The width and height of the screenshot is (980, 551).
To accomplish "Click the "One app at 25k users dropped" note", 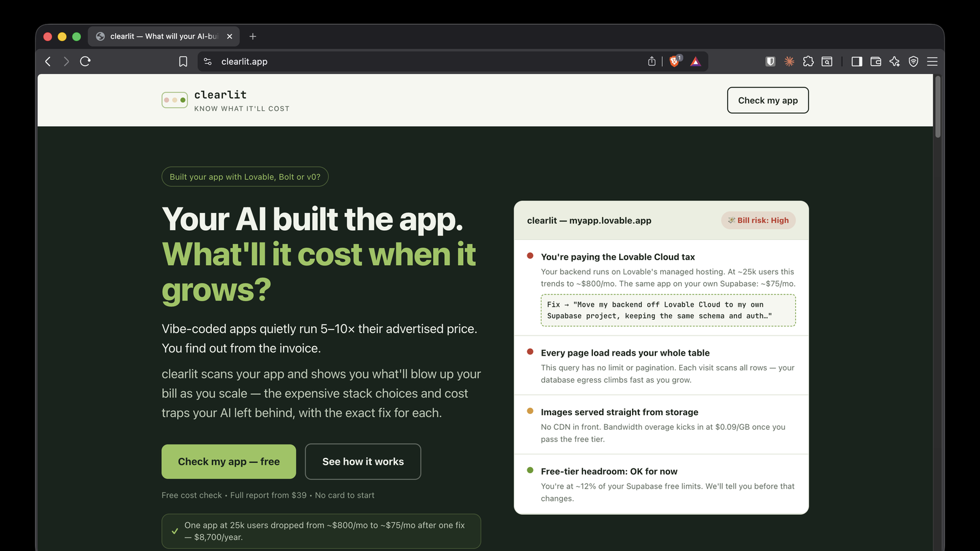I will 321,531.
